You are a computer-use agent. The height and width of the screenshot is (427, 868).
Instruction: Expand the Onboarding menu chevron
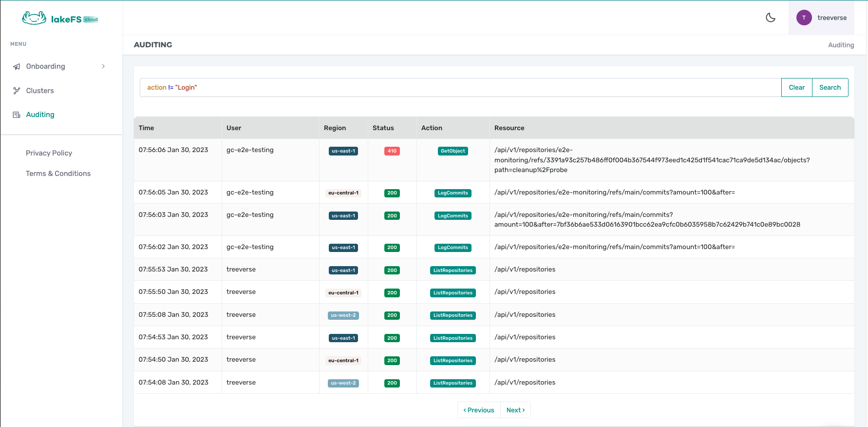tap(103, 66)
